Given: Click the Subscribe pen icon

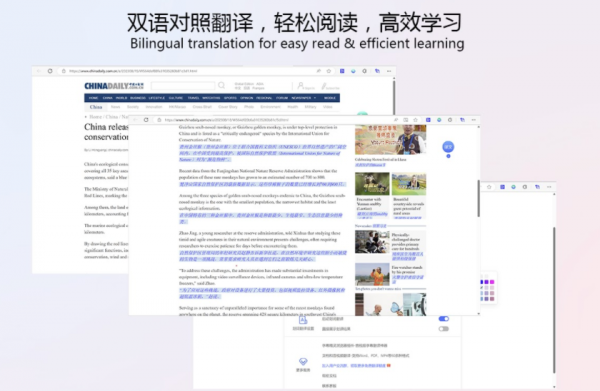Looking at the screenshot, I should click(x=324, y=86).
